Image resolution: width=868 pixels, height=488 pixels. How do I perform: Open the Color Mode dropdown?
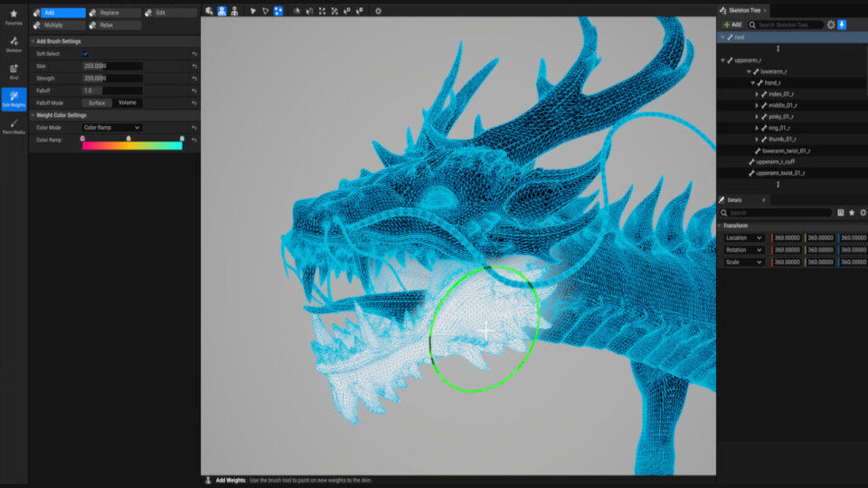[112, 127]
